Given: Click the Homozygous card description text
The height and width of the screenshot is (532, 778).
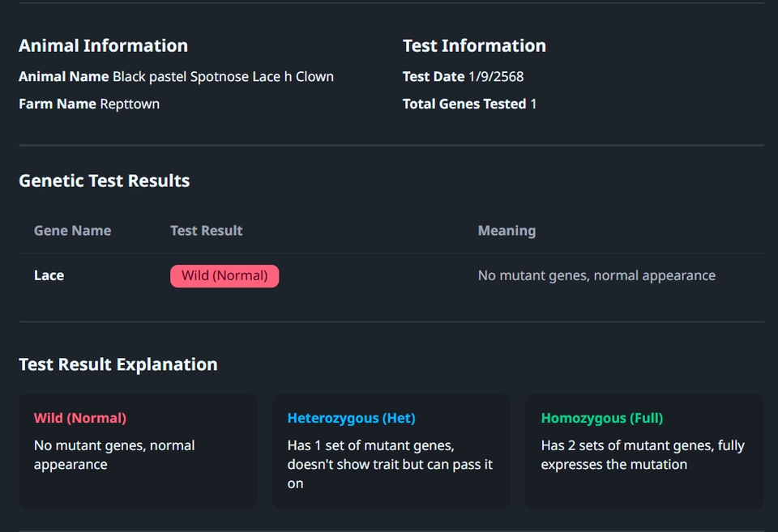Looking at the screenshot, I should pos(643,455).
